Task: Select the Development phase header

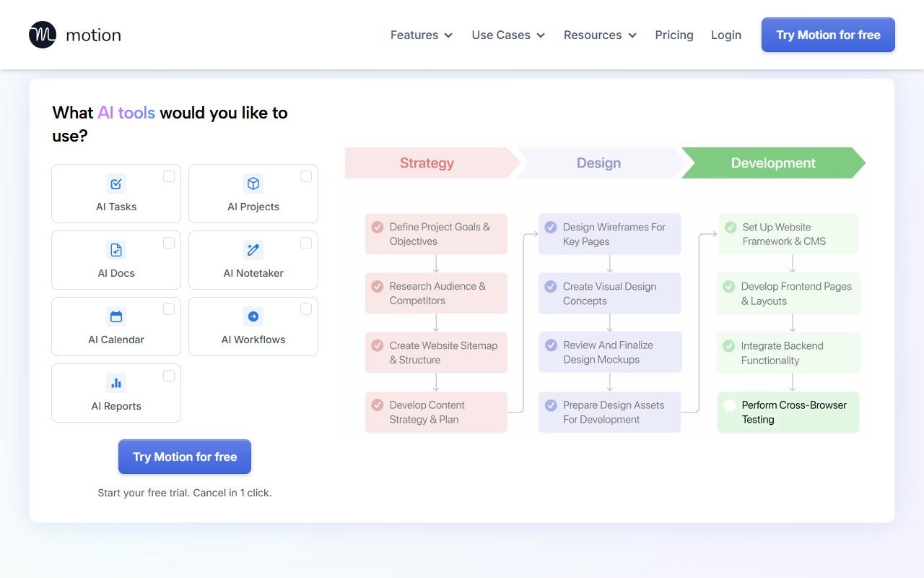Action: coord(773,163)
